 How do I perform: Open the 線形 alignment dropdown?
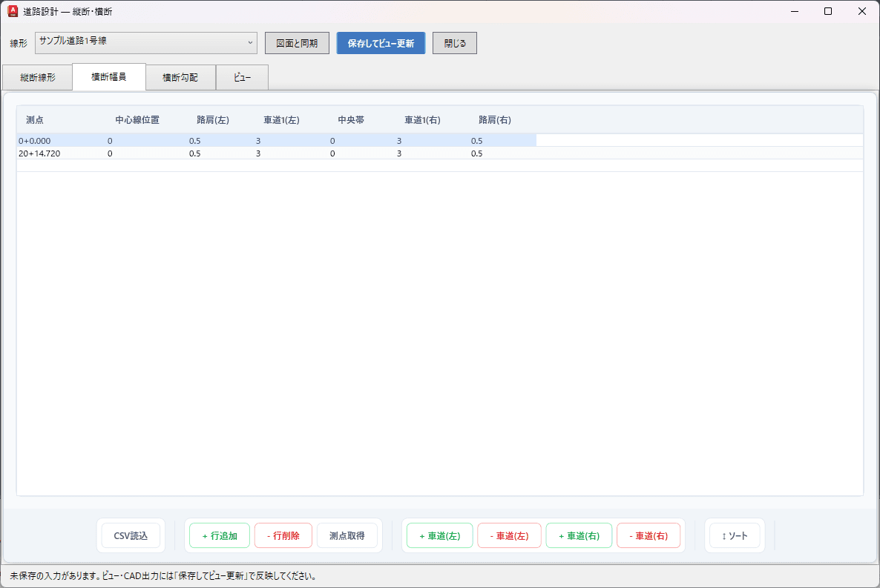coord(146,43)
